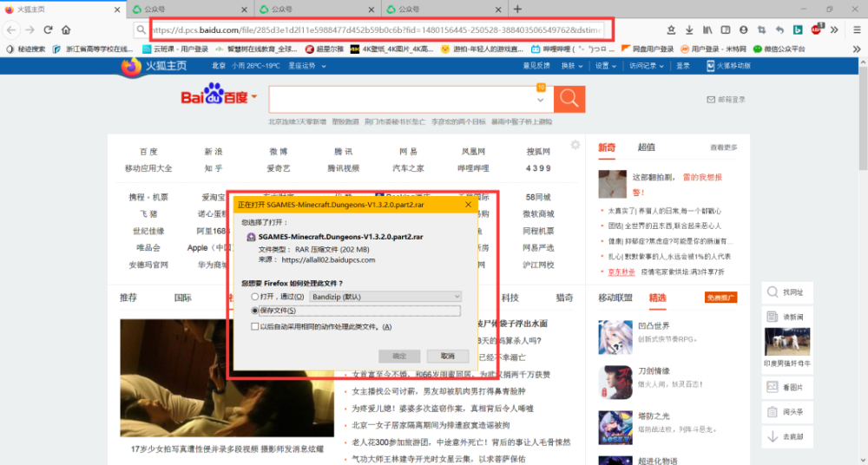Switch to the 超值 tab
The width and height of the screenshot is (868, 465).
pyautogui.click(x=646, y=147)
